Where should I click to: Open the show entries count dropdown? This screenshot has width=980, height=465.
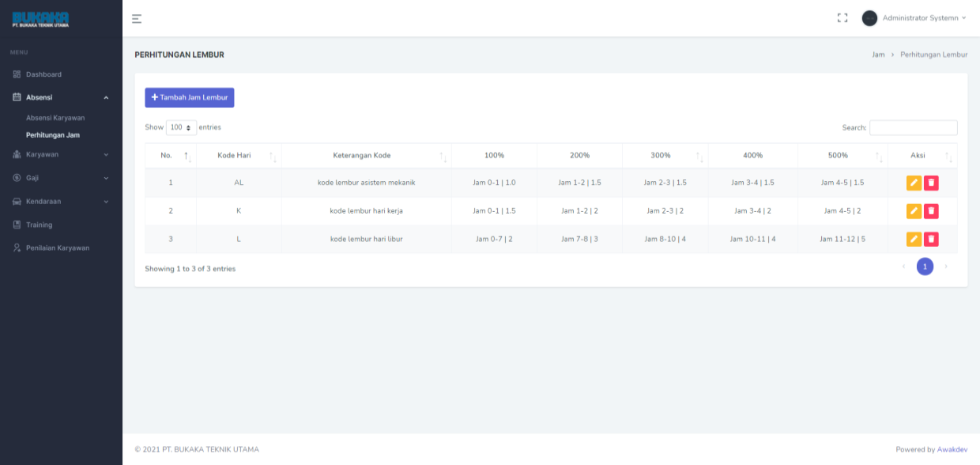[181, 127]
